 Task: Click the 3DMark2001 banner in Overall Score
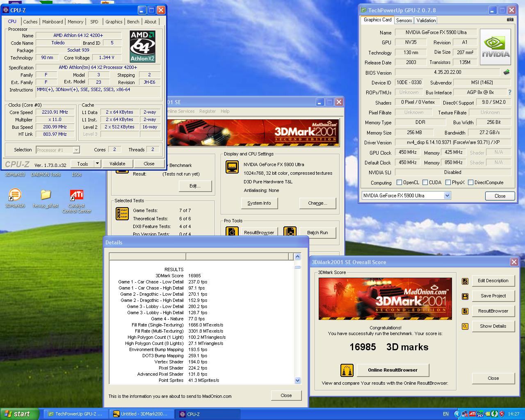click(385, 299)
